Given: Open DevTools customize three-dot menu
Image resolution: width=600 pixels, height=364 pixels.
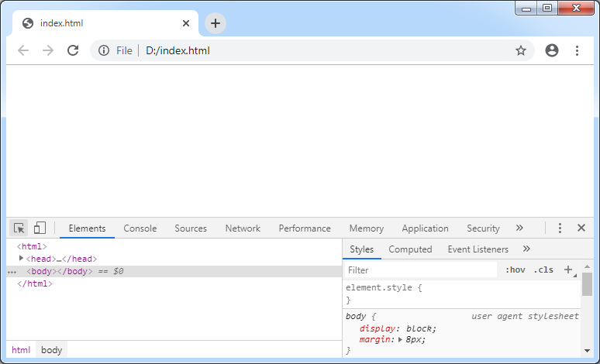Looking at the screenshot, I should [x=560, y=228].
